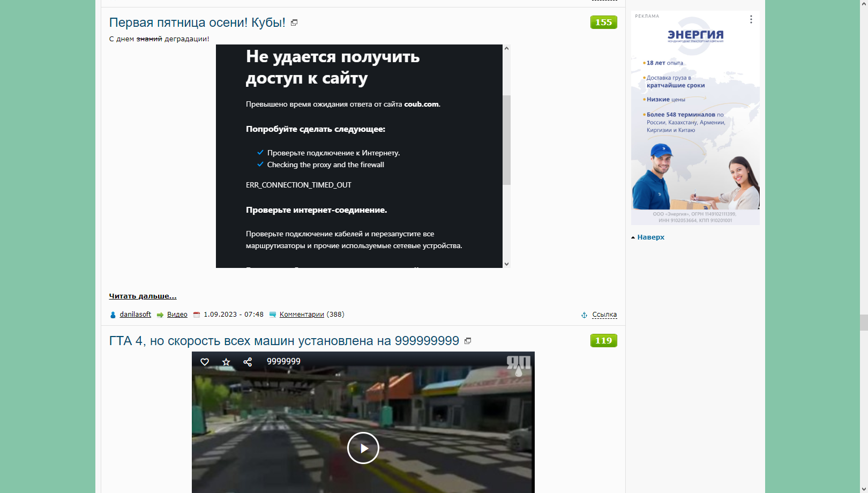The width and height of the screenshot is (868, 493).
Task: Click the ERR_CONNECTION_TIMED_OUT error code
Action: pyautogui.click(x=298, y=185)
